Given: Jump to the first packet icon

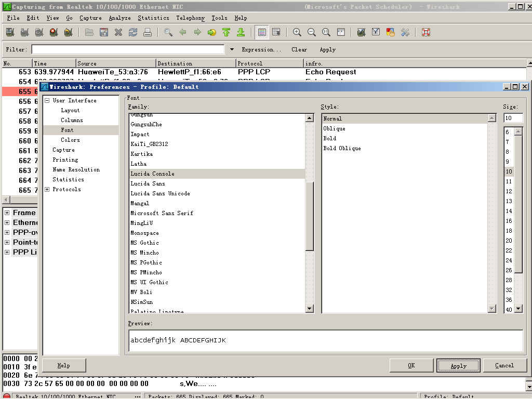Looking at the screenshot, I should [227, 32].
